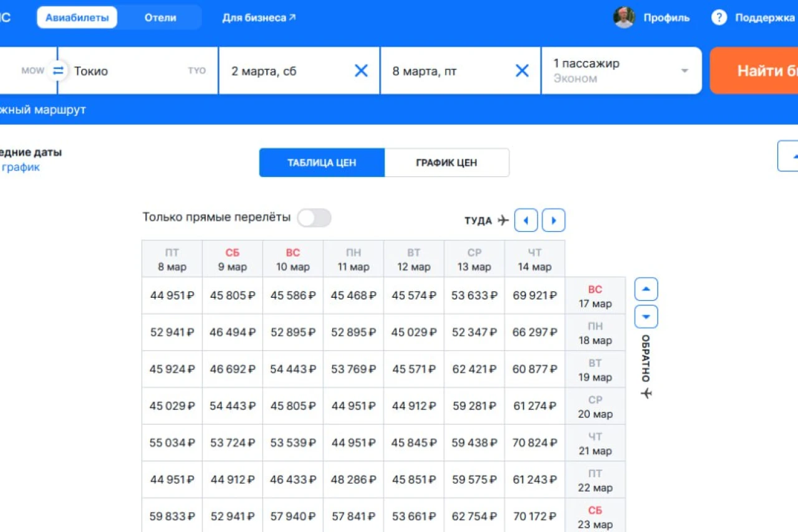This screenshot has height=532, width=798.
Task: Click the orange Найти search button
Action: [x=754, y=70]
